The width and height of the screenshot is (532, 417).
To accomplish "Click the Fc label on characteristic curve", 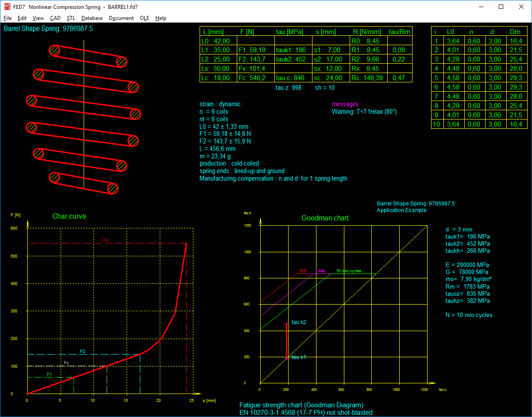I will click(106, 240).
